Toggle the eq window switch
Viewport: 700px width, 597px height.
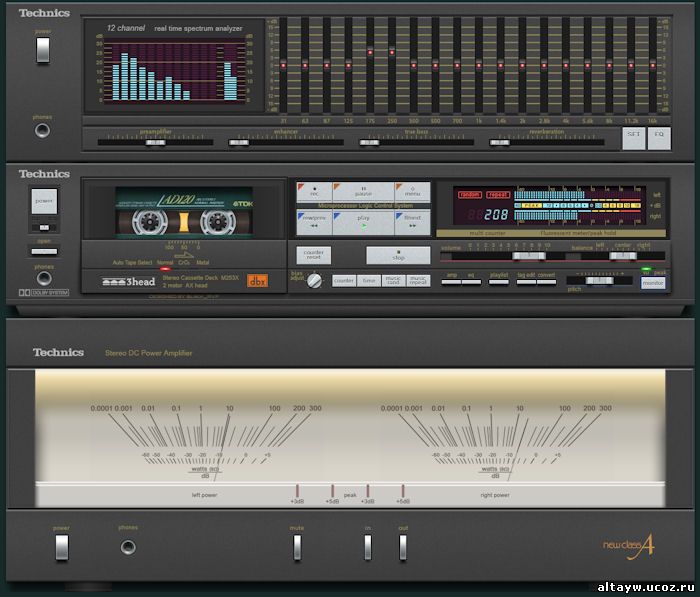[471, 282]
